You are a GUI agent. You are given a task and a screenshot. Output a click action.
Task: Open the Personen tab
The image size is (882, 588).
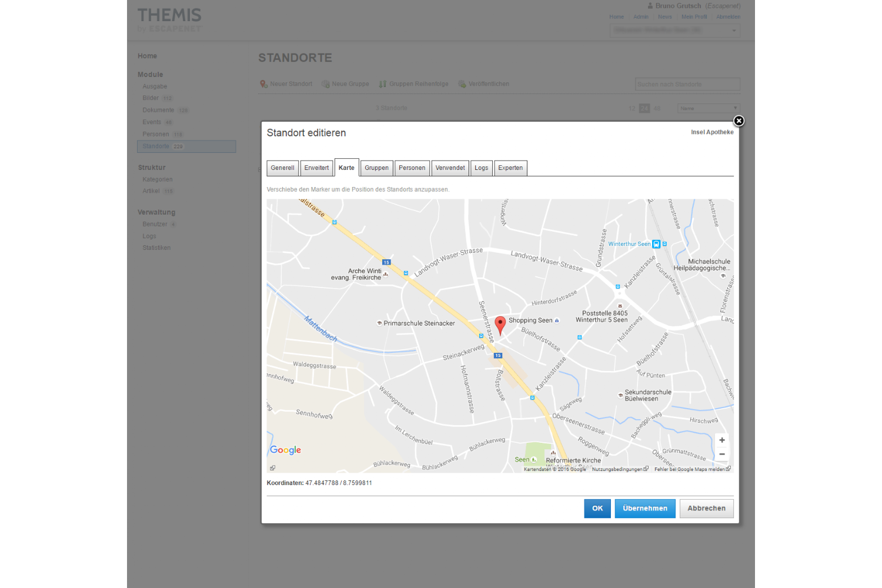(412, 168)
